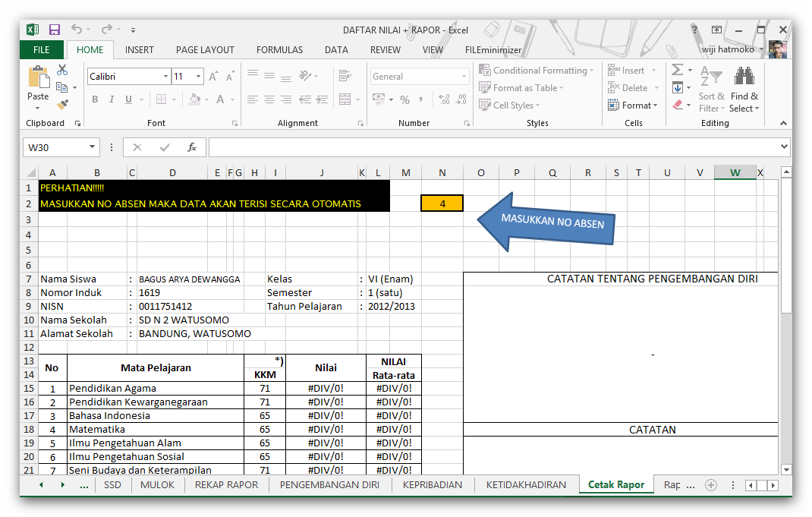Click the Save icon in quick access toolbar
This screenshot has height=517, width=812.
point(55,30)
